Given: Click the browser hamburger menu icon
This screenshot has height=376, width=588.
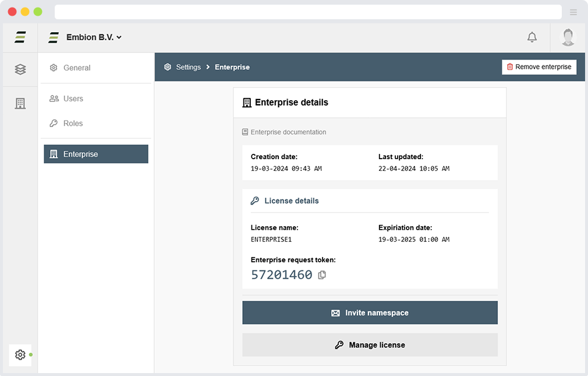Looking at the screenshot, I should (573, 12).
